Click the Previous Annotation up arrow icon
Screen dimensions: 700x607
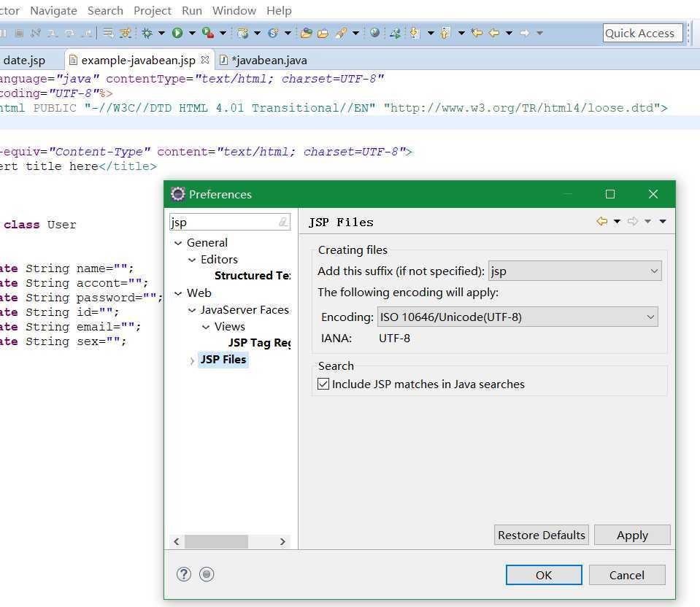pyautogui.click(x=445, y=33)
